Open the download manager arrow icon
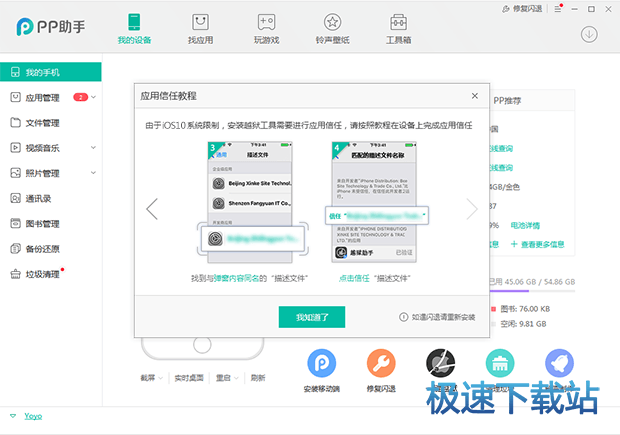Viewport: 620px width, 435px height. pos(589,34)
